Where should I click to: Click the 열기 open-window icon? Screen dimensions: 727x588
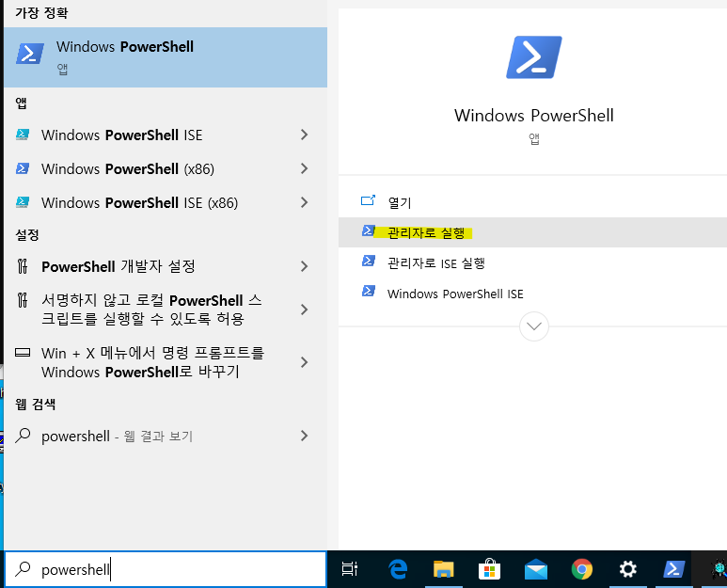[368, 200]
